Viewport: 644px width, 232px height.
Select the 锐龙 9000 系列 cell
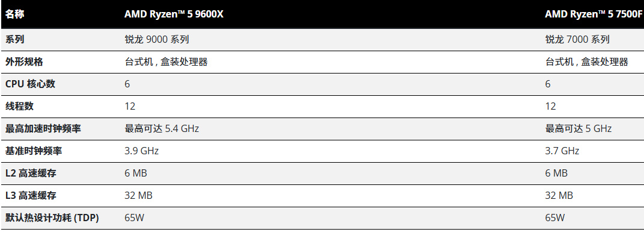pyautogui.click(x=156, y=40)
